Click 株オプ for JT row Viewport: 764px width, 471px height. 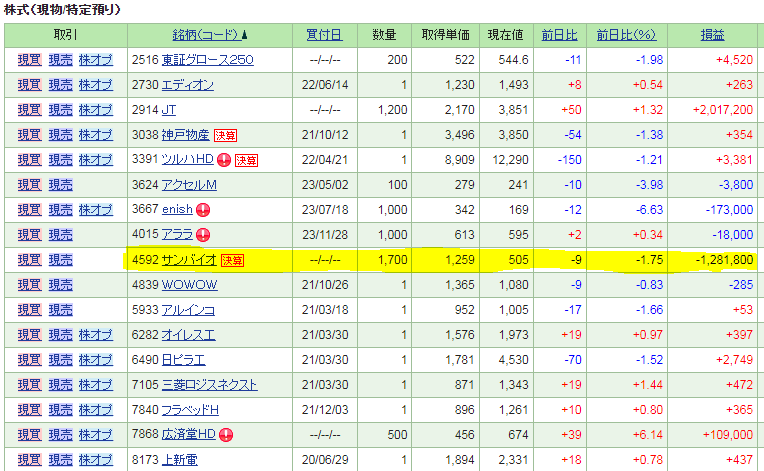coord(96,110)
